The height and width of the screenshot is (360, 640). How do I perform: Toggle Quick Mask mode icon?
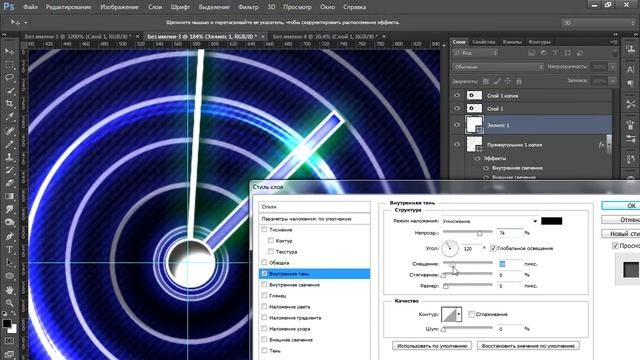[10, 341]
